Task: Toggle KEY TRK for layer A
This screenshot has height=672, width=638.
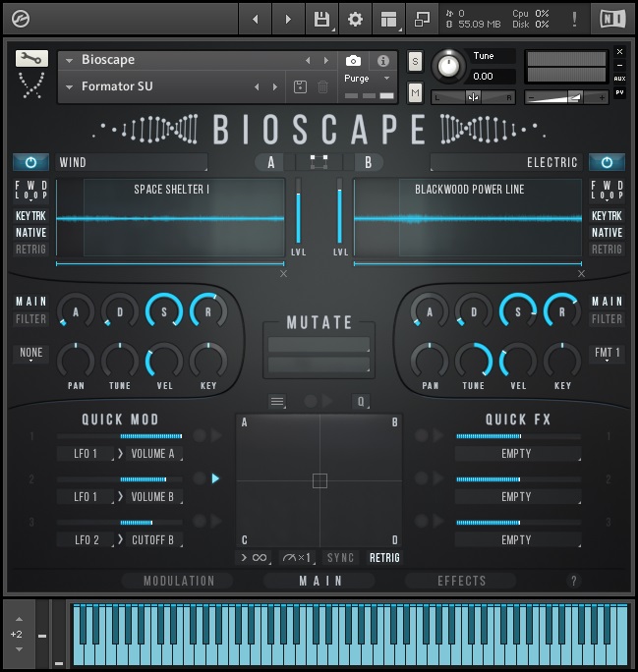Action: click(30, 216)
